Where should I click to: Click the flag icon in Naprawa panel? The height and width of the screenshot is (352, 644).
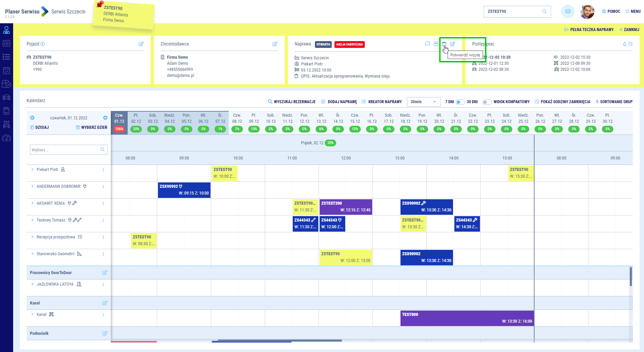(427, 44)
